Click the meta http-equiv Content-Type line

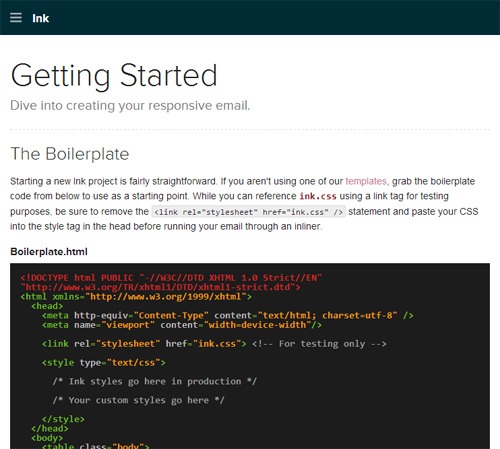tap(228, 315)
